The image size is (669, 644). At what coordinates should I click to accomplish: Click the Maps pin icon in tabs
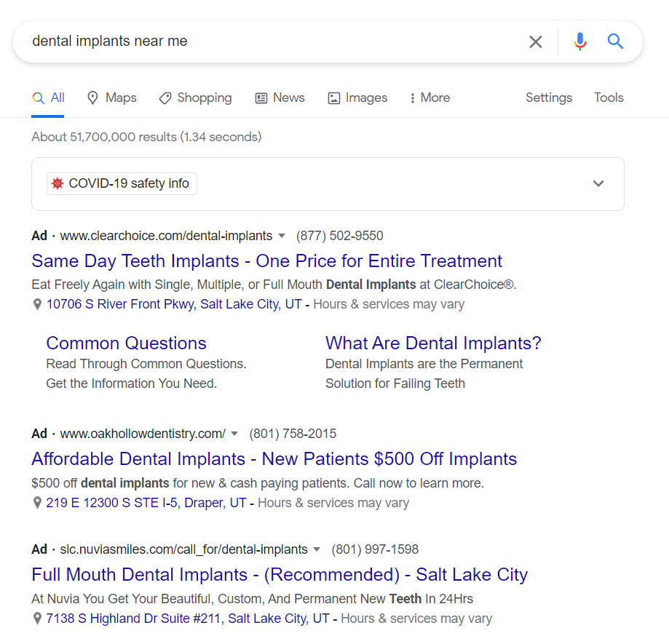pos(92,98)
